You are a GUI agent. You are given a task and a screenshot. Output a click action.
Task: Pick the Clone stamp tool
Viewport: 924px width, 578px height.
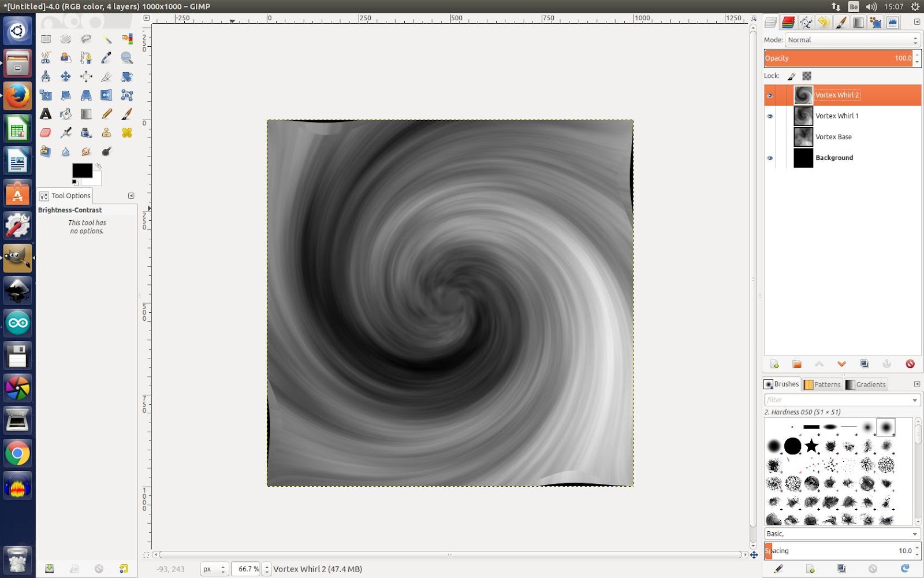click(105, 132)
